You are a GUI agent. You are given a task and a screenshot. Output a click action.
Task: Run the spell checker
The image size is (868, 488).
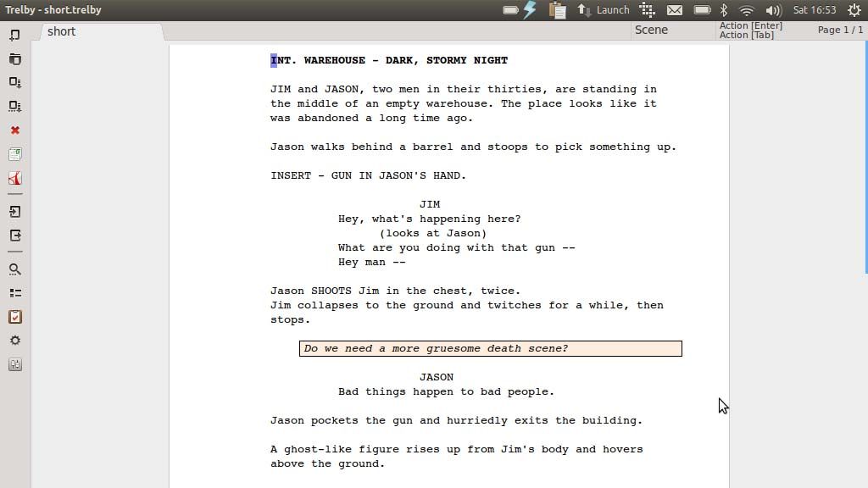(14, 317)
